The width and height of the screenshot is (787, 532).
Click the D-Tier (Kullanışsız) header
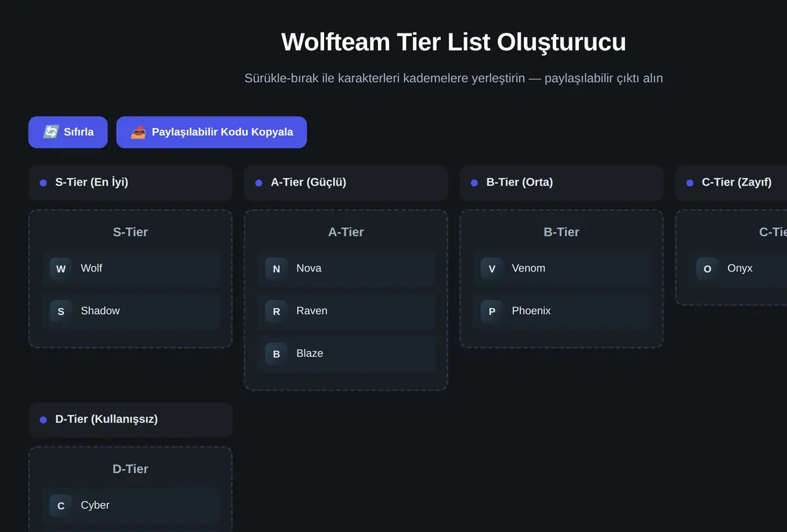point(131,419)
